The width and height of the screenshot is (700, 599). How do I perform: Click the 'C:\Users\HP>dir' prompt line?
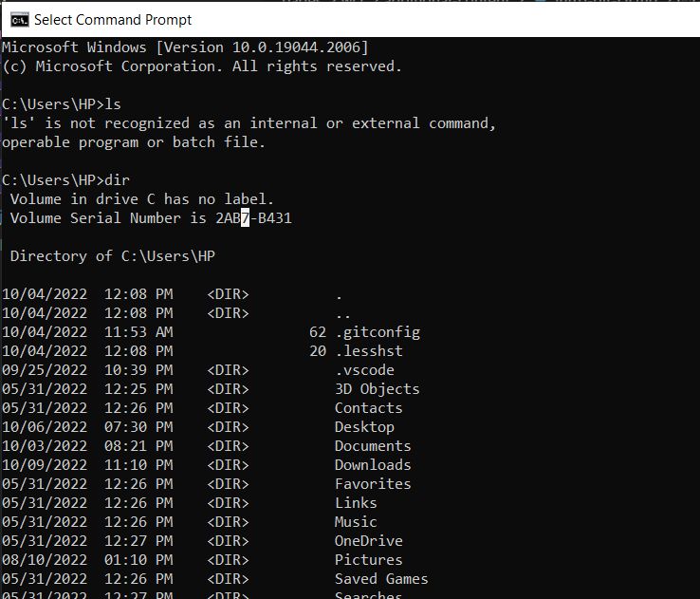pos(65,180)
